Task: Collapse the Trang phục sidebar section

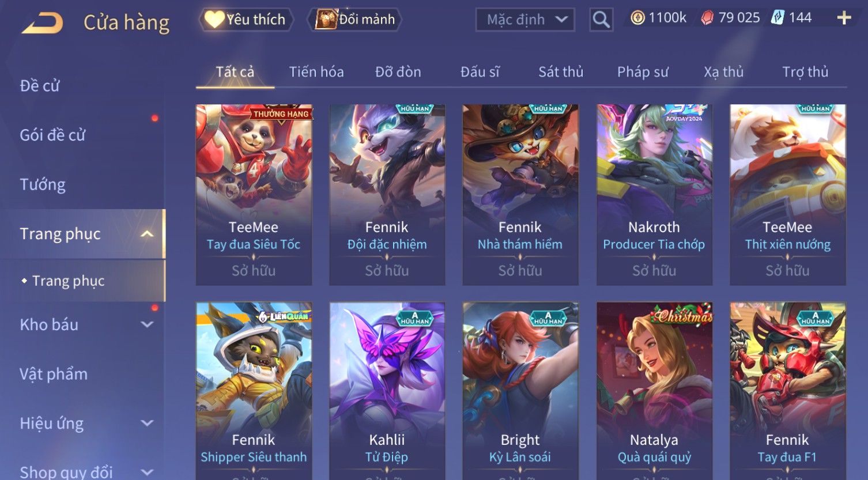Action: (x=147, y=233)
